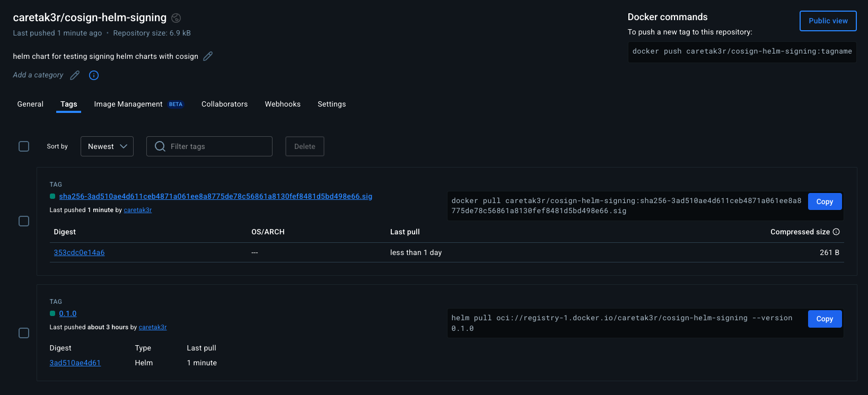Click the repository title caretak3r/cosign-helm-signing
Viewport: 868px width, 395px height.
coord(90,17)
